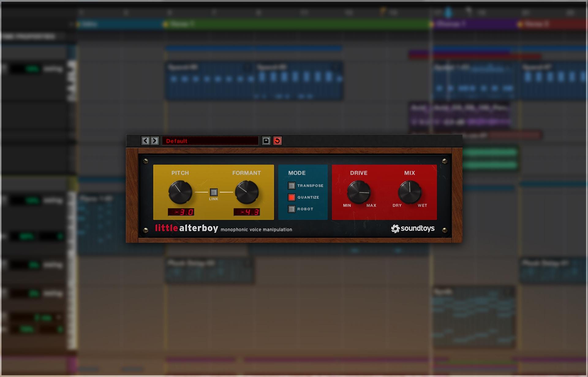This screenshot has width=588, height=377.
Task: Click the red reset preset icon
Action: tap(277, 141)
